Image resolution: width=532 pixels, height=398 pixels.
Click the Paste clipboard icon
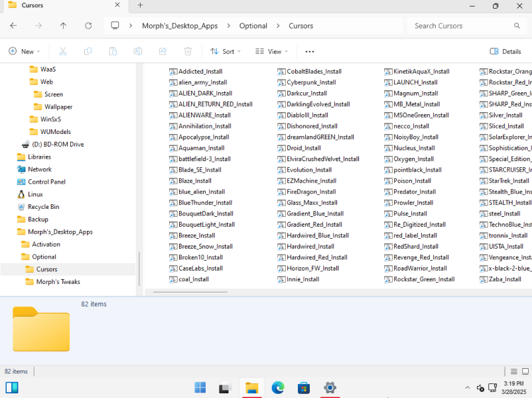pyautogui.click(x=113, y=52)
